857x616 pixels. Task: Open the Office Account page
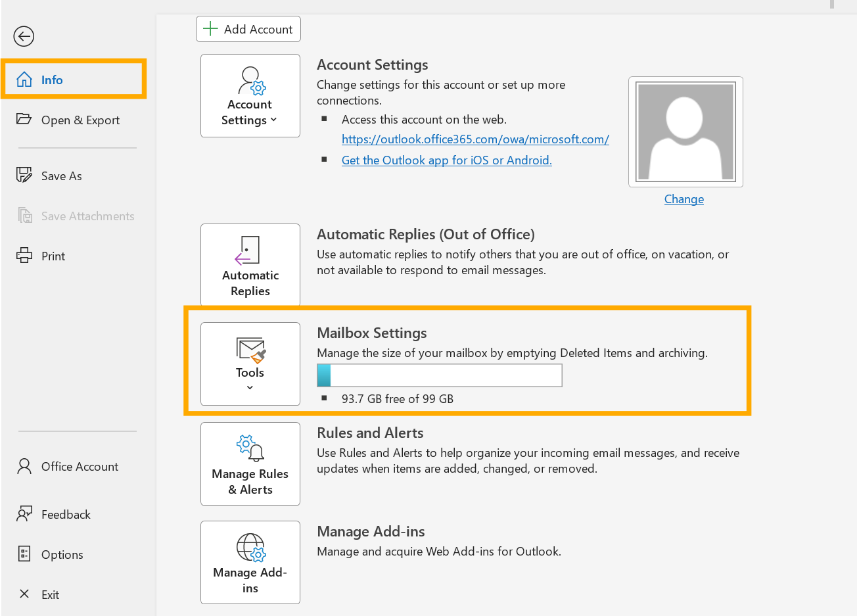click(x=80, y=467)
